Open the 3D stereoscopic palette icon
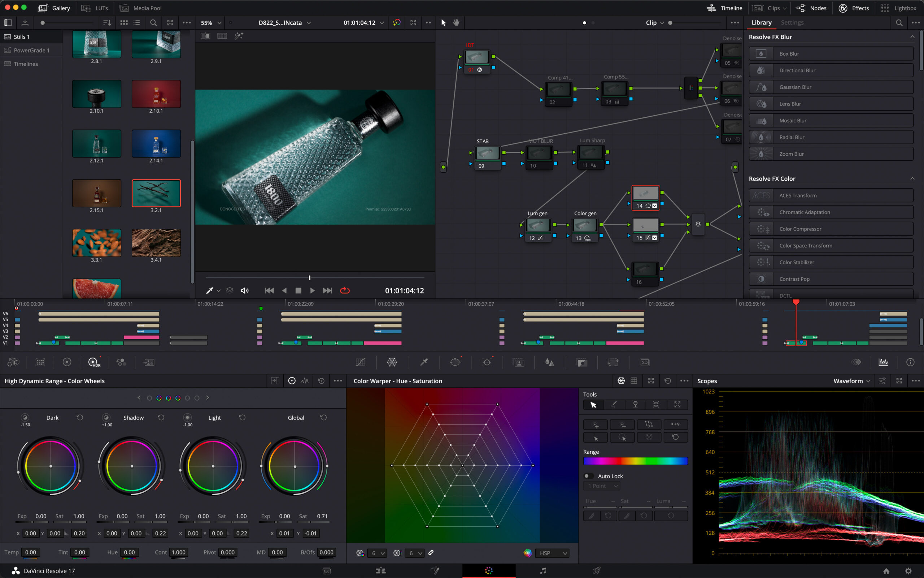The height and width of the screenshot is (578, 924). click(645, 362)
